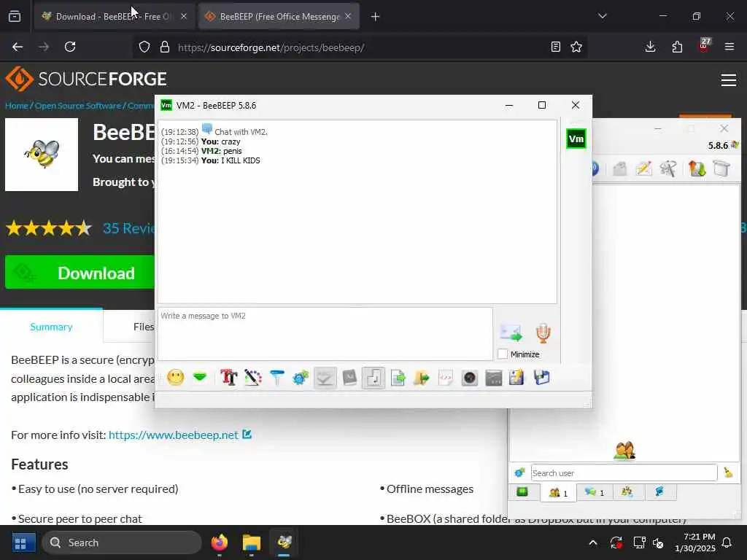Click the grayed dictionary book icon
Image resolution: width=747 pixels, height=560 pixels.
(x=349, y=378)
